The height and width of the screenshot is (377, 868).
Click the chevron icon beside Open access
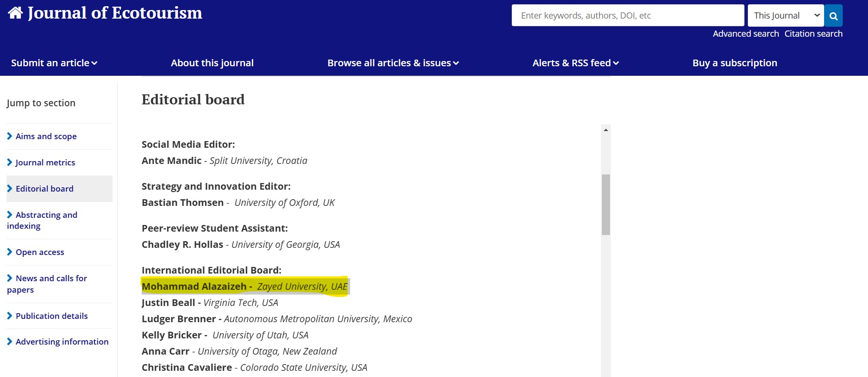(x=10, y=252)
